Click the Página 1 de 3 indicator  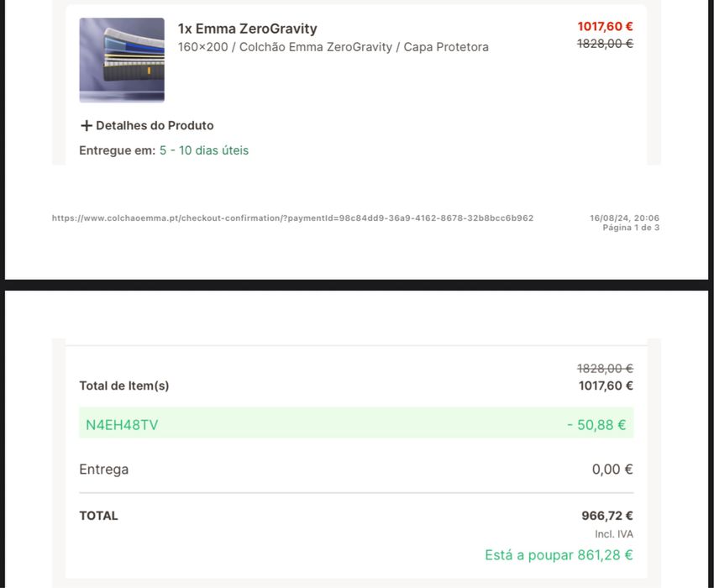tap(631, 228)
